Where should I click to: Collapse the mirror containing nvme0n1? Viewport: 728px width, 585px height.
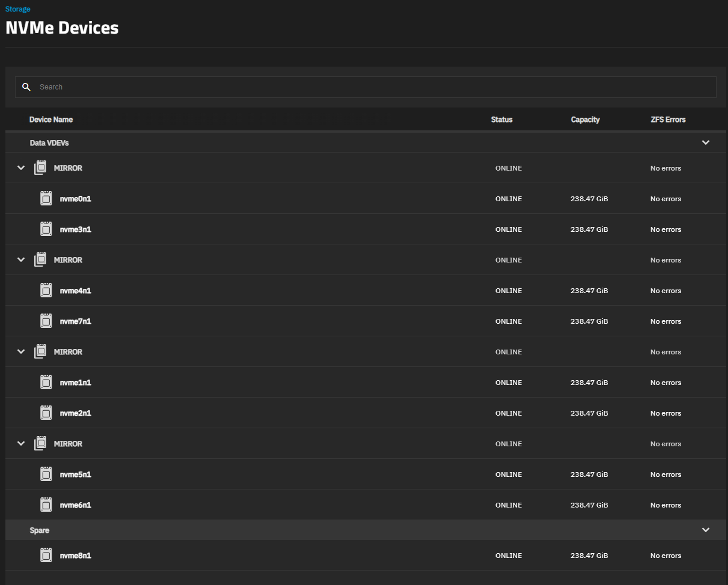(x=21, y=168)
